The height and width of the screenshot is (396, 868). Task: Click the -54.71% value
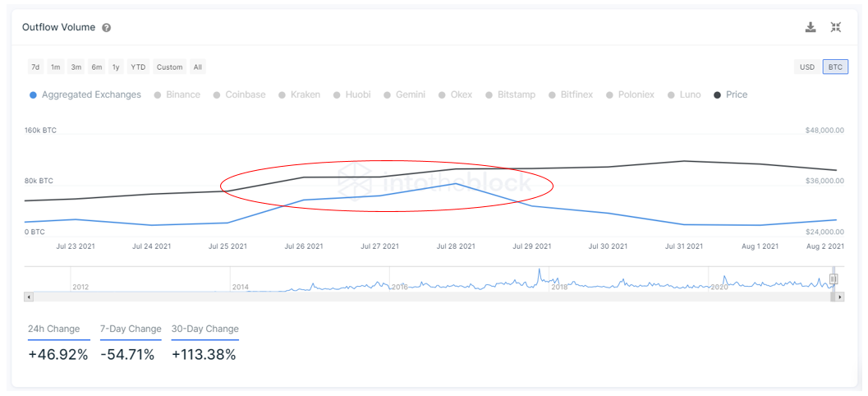pyautogui.click(x=127, y=355)
